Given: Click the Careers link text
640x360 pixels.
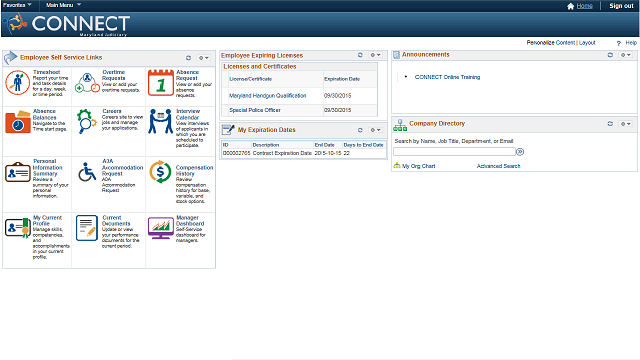Looking at the screenshot, I should 112,111.
